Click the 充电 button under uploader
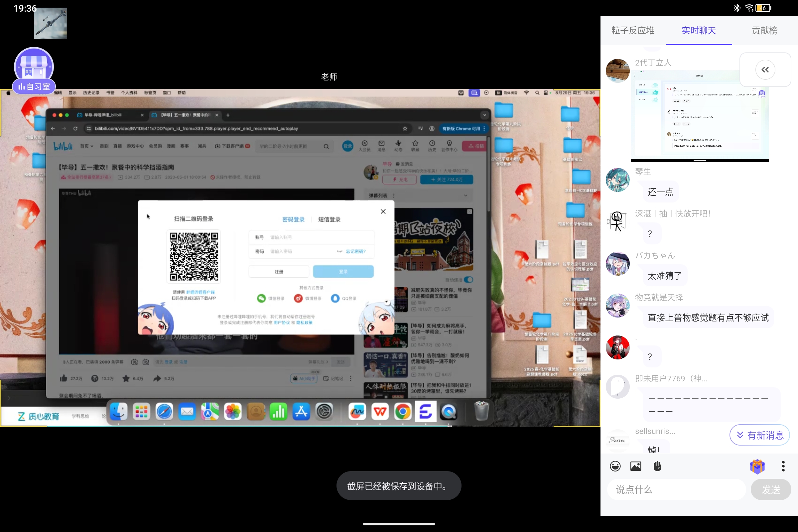This screenshot has height=532, width=798. coord(399,180)
